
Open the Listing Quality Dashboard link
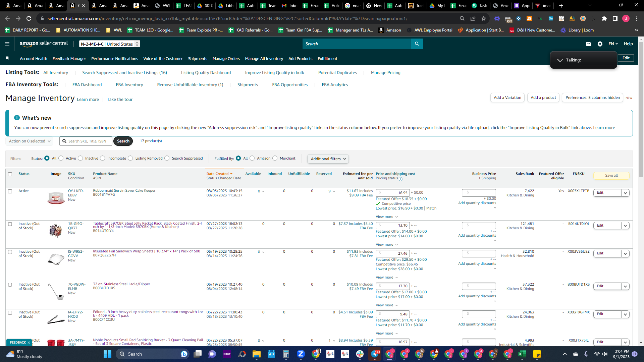click(x=206, y=73)
